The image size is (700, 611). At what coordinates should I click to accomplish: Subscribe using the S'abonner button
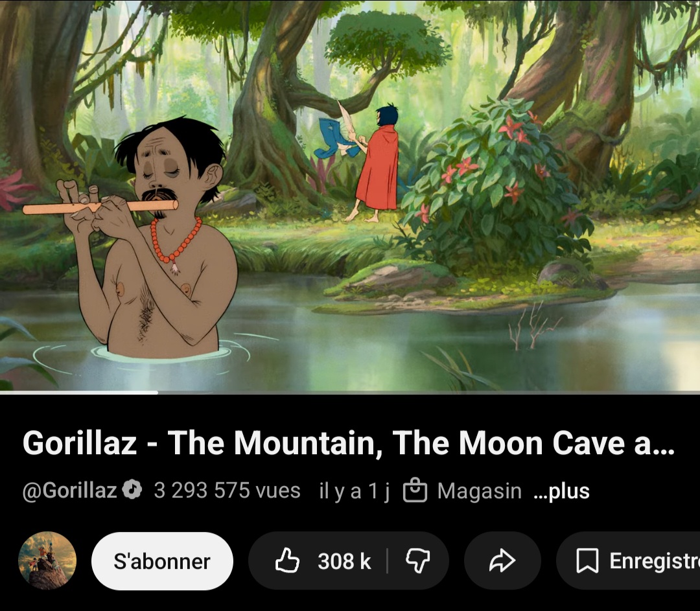click(x=162, y=561)
